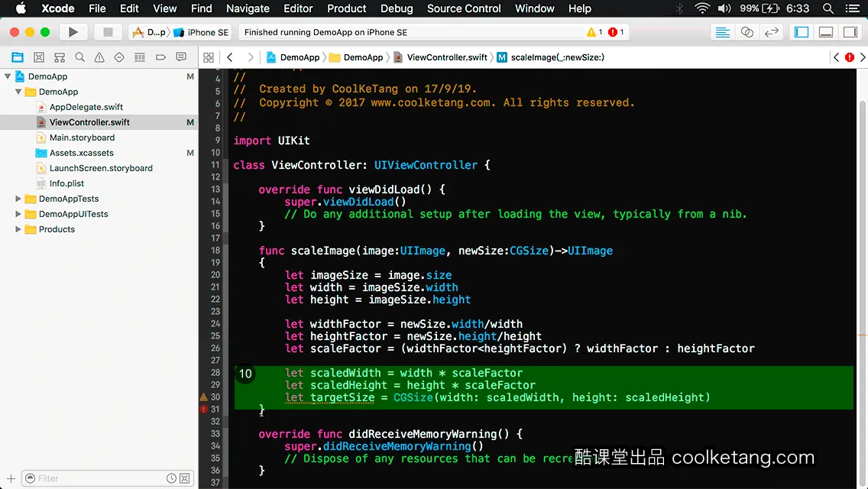
Task: Jump to the previous issue arrow
Action: tap(837, 57)
